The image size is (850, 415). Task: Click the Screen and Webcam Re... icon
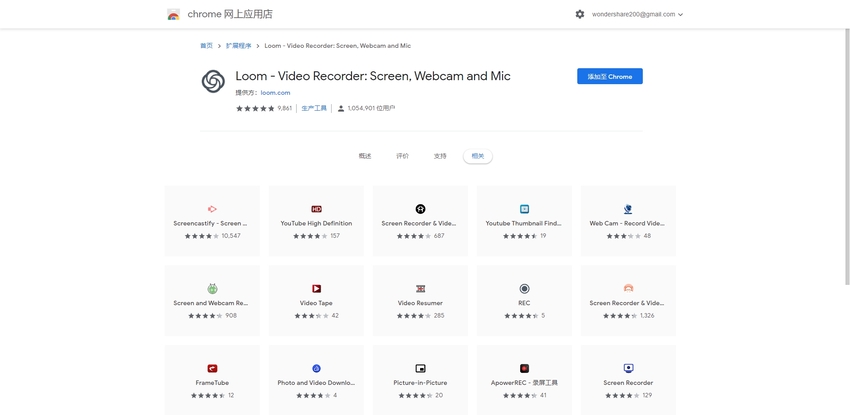tap(212, 289)
